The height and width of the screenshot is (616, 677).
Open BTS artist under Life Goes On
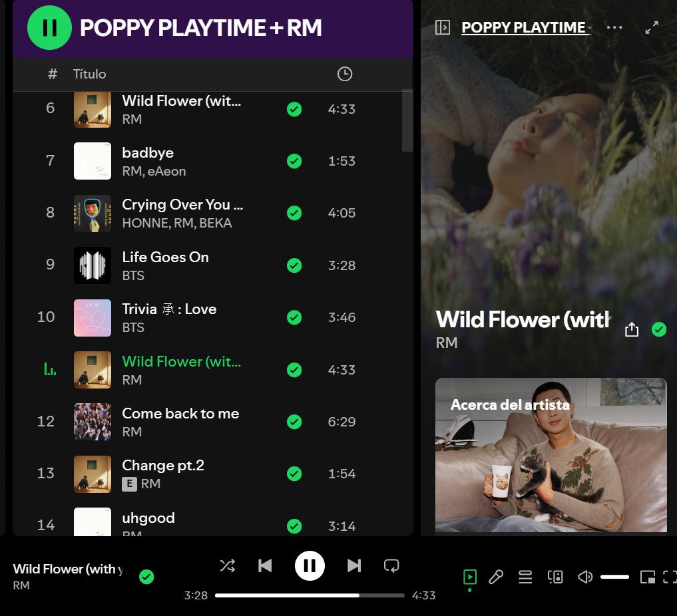click(133, 275)
